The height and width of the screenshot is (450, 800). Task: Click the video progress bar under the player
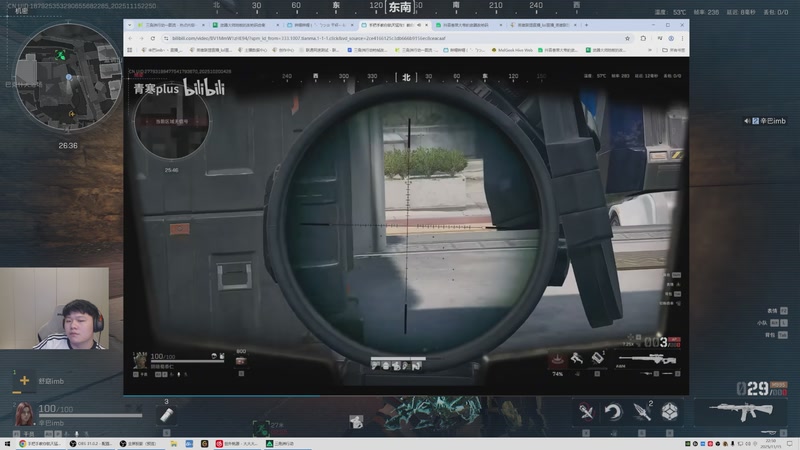tap(406, 395)
